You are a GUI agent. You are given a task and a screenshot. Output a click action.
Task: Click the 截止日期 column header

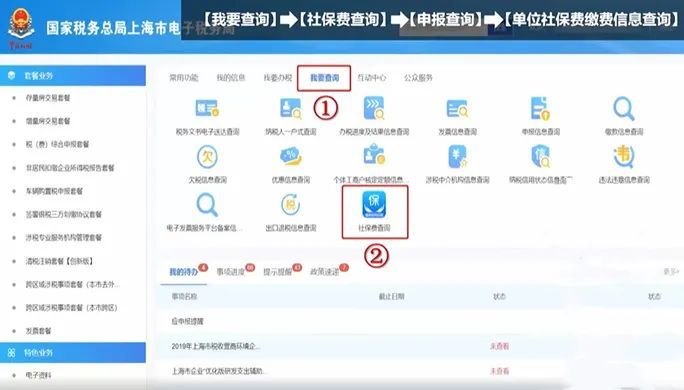tap(391, 297)
